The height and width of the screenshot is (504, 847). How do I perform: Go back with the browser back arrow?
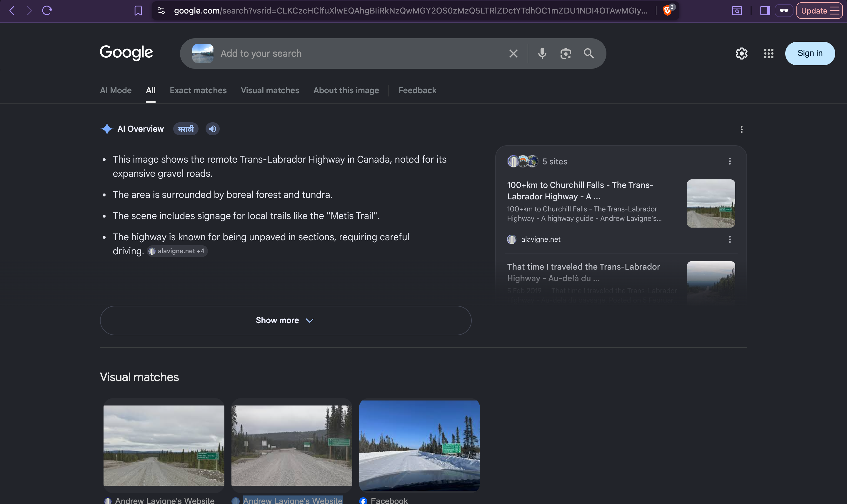pos(12,11)
